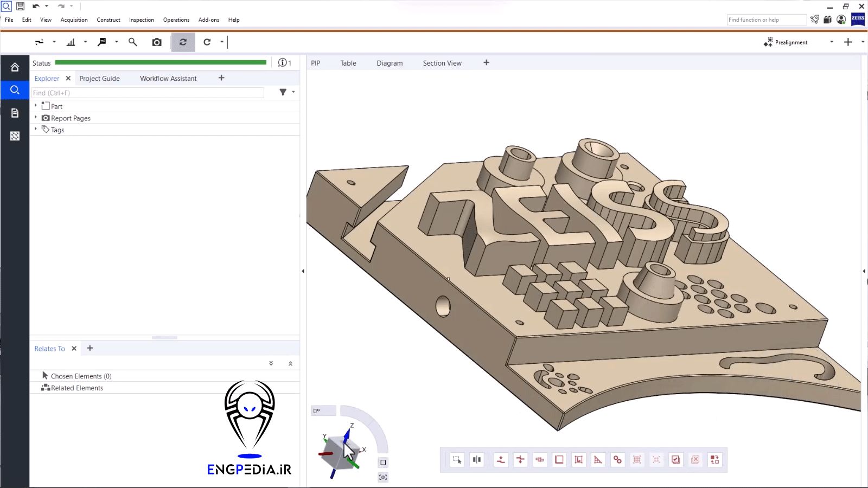Image resolution: width=868 pixels, height=488 pixels.
Task: Expand the Report Pages tree node
Action: tap(36, 118)
